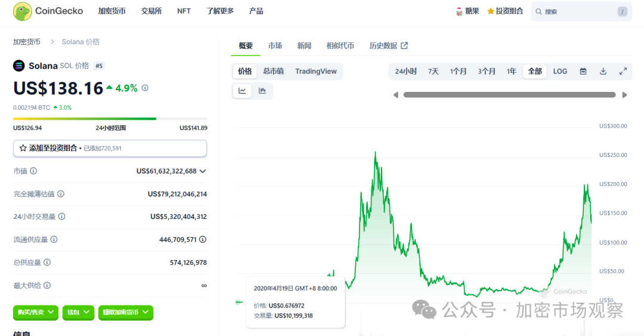
Task: Click the download chart data icon
Action: (603, 71)
